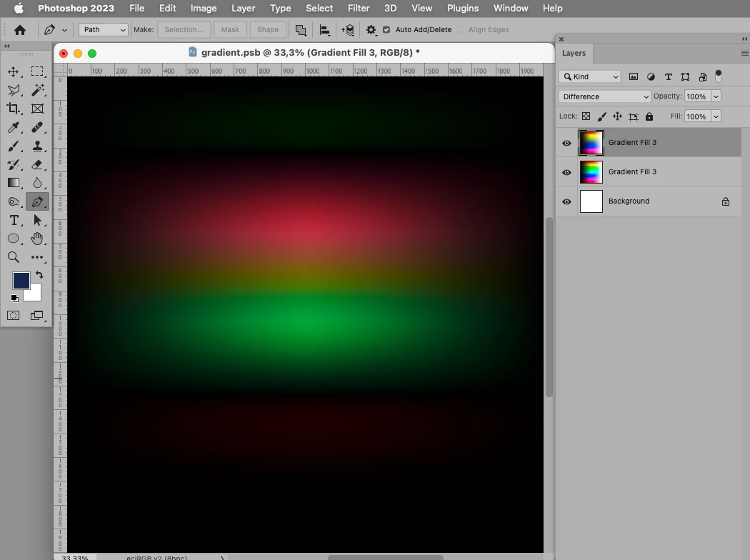Select the Crop tool

tap(14, 109)
